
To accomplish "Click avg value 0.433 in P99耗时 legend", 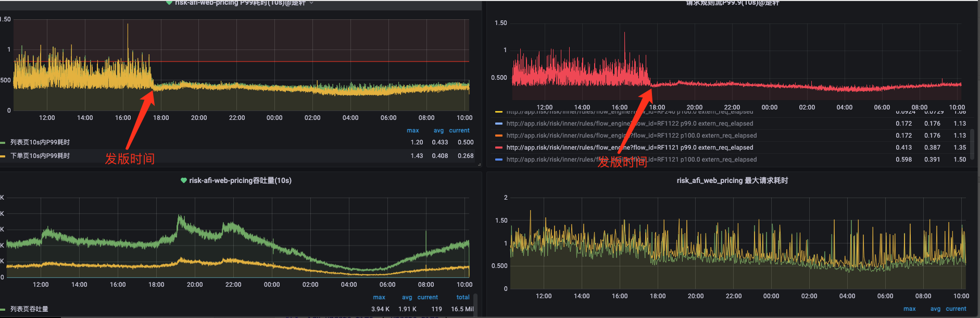I will click(440, 142).
